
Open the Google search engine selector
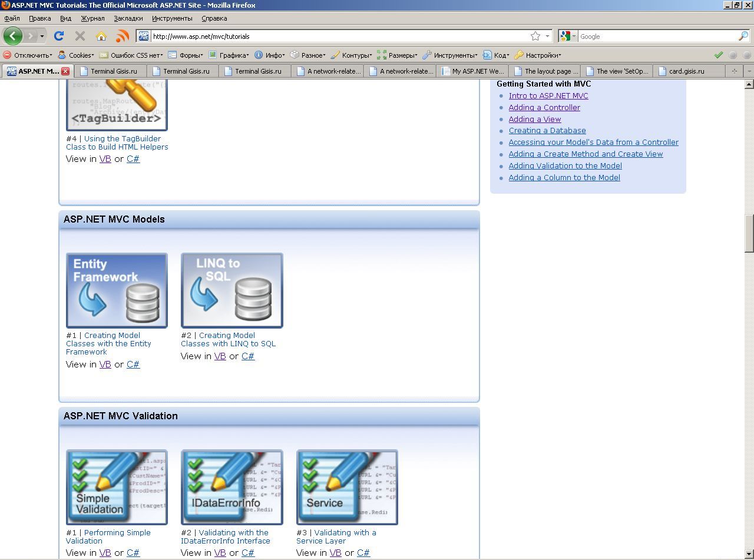(567, 36)
